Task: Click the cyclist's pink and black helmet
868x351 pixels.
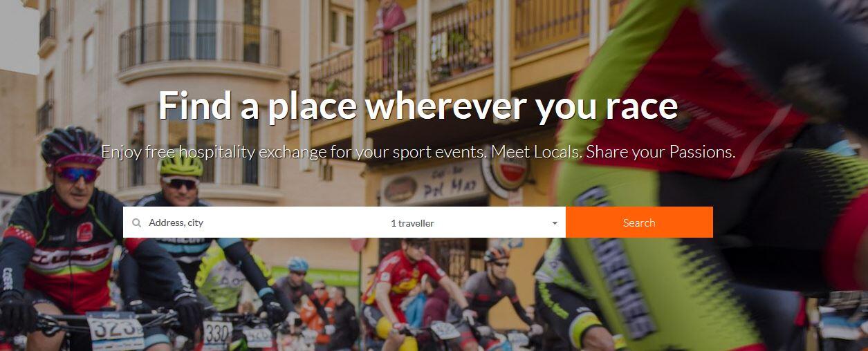Action: pos(71,146)
